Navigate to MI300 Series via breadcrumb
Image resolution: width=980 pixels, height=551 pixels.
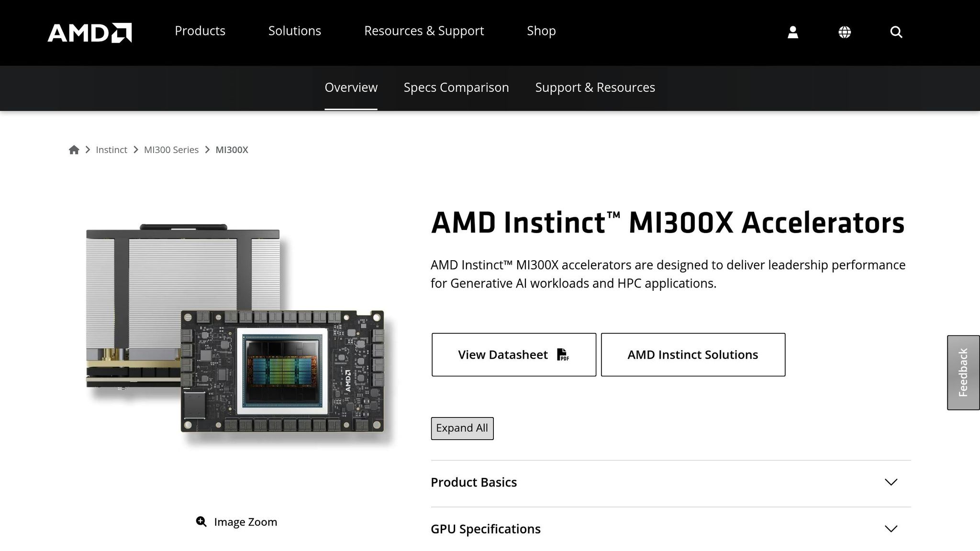171,150
